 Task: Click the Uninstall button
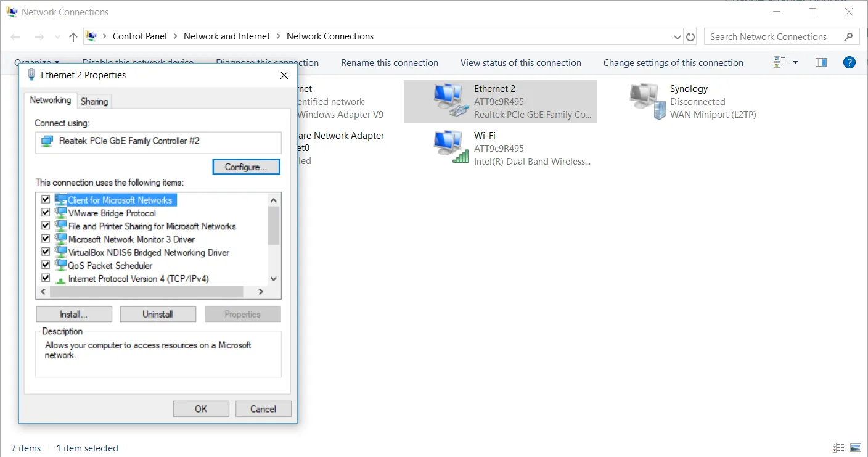158,314
